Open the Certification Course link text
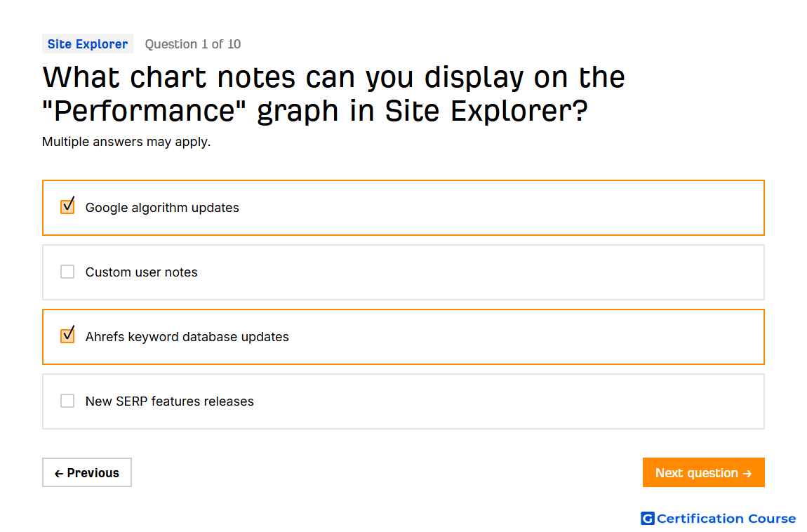The image size is (807, 532). tap(726, 519)
